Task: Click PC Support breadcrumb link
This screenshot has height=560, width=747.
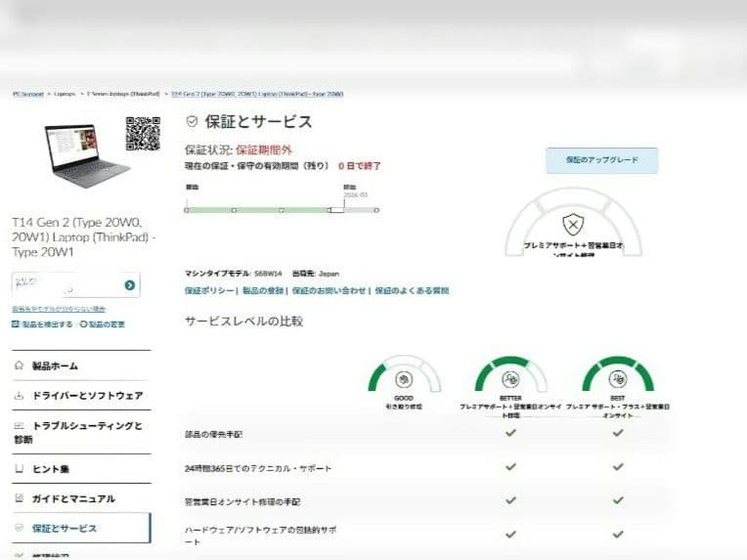Action: [x=28, y=94]
